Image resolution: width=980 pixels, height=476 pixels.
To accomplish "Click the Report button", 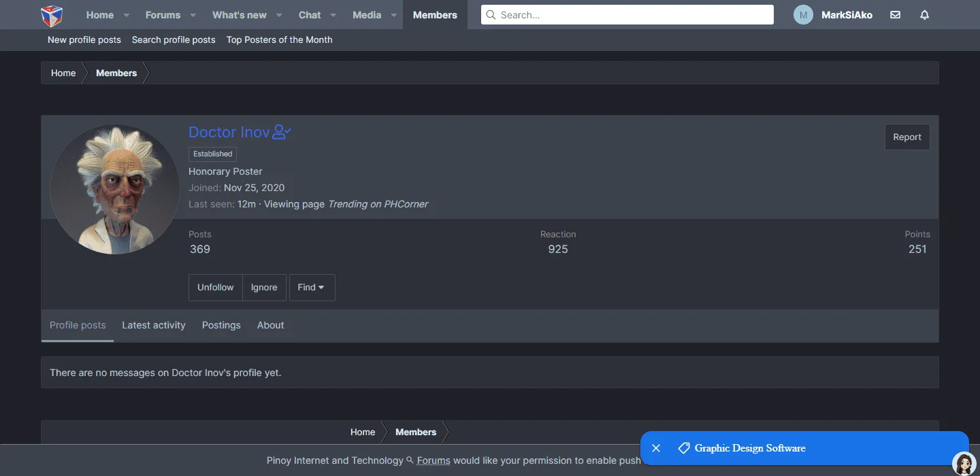I will (x=907, y=137).
